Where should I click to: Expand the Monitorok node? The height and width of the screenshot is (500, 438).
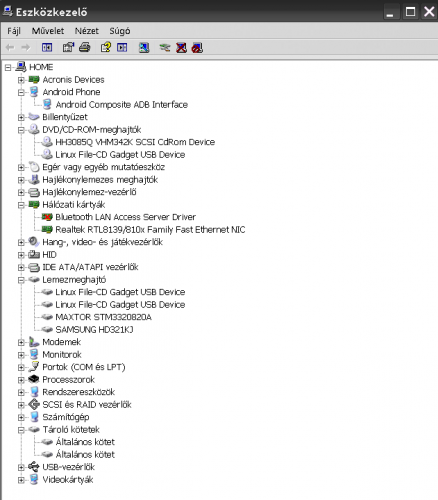[x=21, y=355]
